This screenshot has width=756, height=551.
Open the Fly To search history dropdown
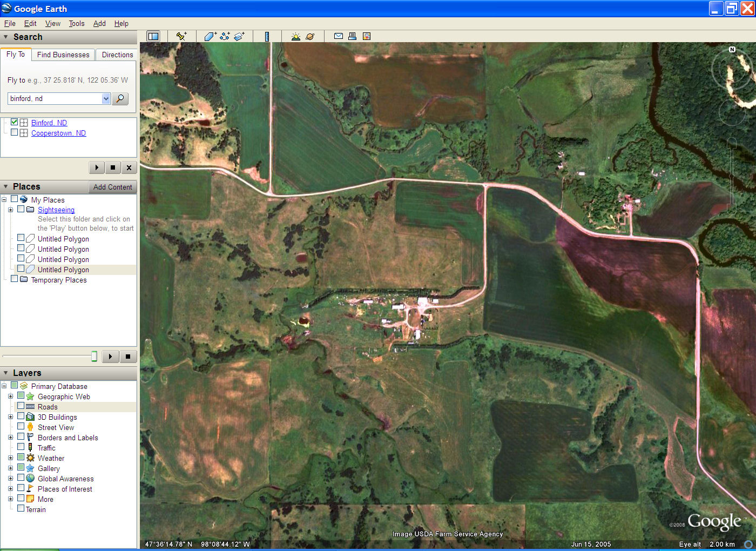pos(106,99)
